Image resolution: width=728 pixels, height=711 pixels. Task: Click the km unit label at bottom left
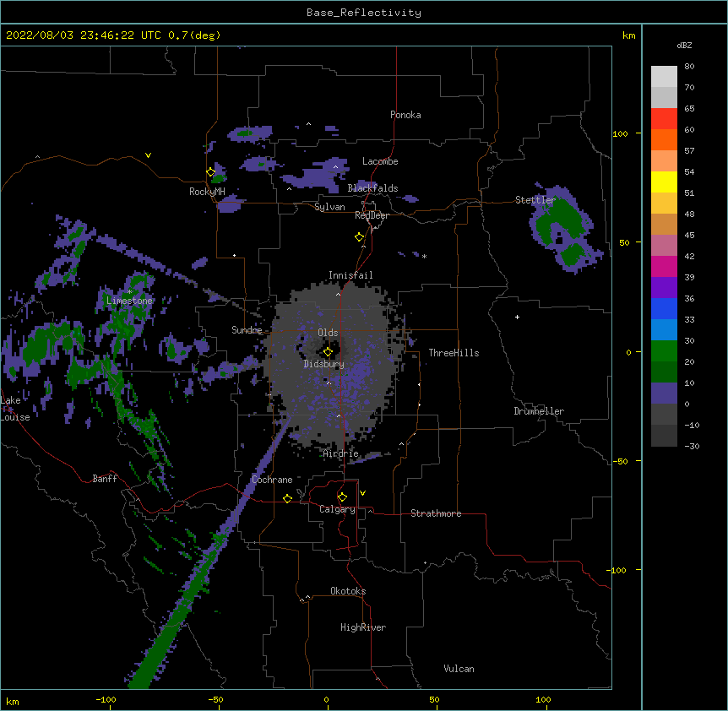[x=13, y=701]
